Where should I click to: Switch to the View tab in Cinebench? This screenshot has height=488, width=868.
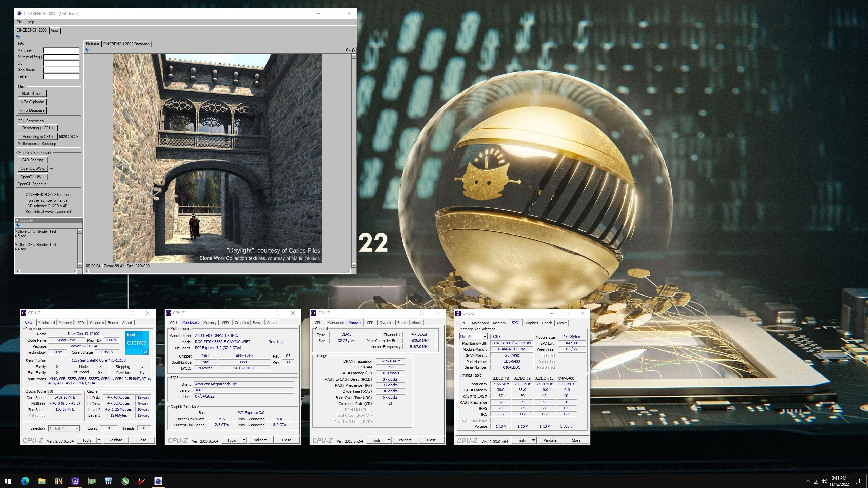[55, 30]
